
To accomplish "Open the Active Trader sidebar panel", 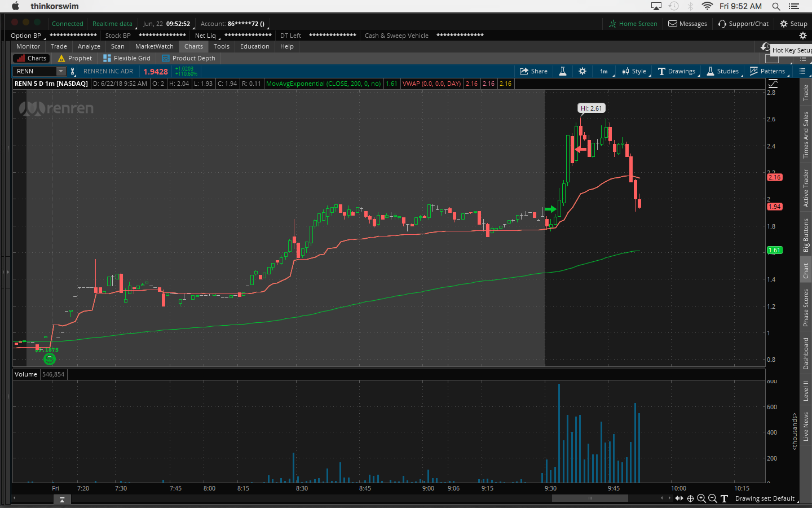I will (x=806, y=188).
